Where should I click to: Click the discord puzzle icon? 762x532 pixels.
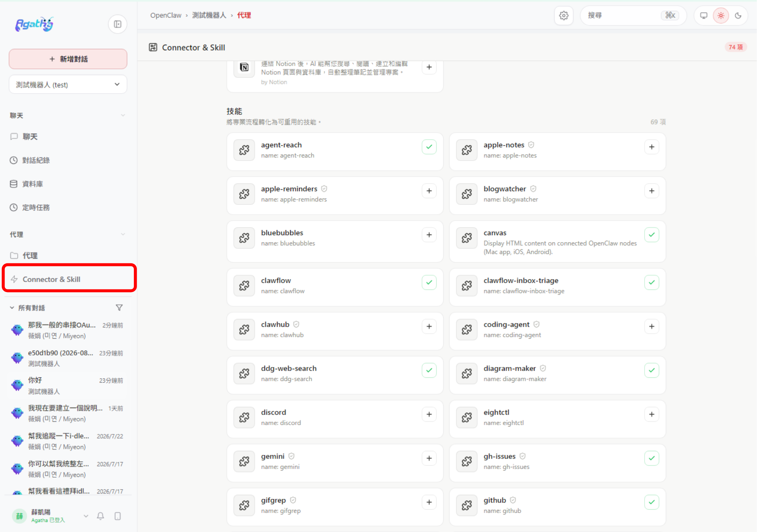(x=244, y=418)
